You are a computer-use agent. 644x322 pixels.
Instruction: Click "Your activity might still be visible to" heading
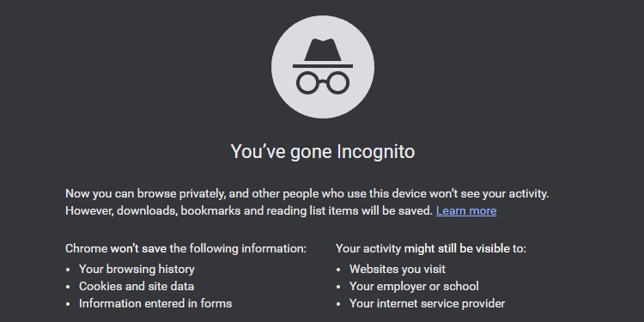pos(431,248)
